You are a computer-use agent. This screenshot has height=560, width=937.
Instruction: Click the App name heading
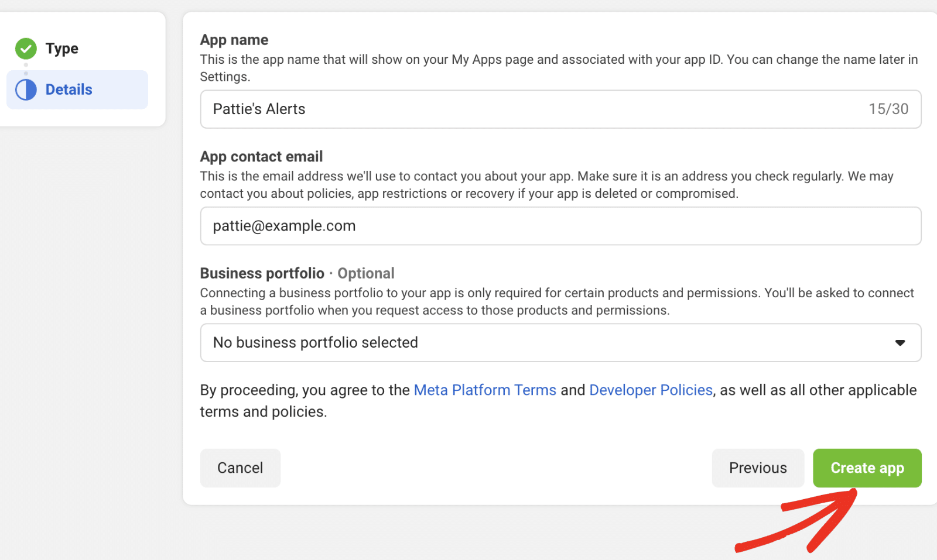(x=234, y=40)
